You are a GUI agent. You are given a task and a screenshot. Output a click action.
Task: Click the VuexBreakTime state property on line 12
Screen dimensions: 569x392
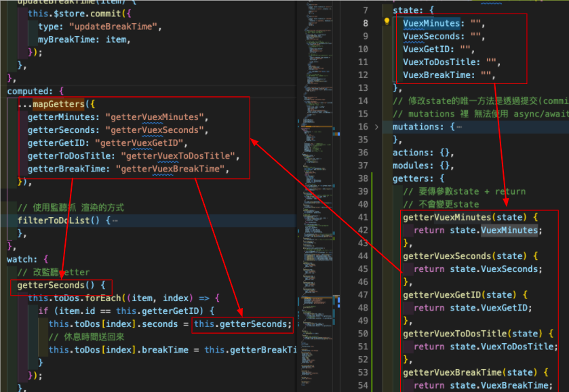[x=437, y=75]
